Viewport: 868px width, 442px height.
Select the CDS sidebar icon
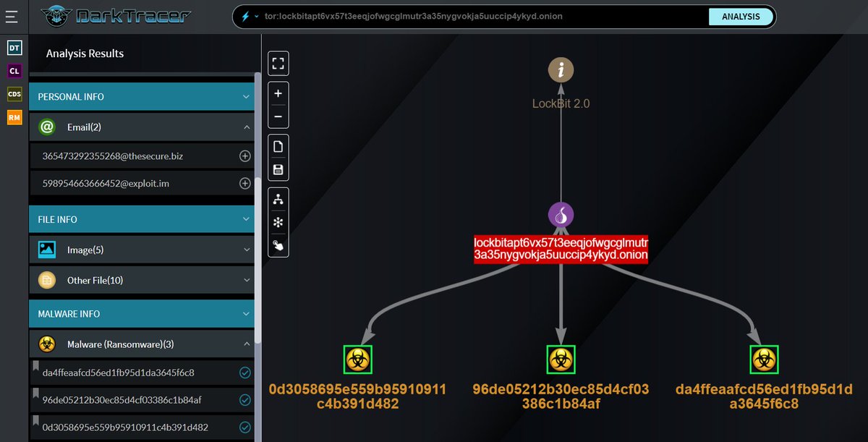14,94
